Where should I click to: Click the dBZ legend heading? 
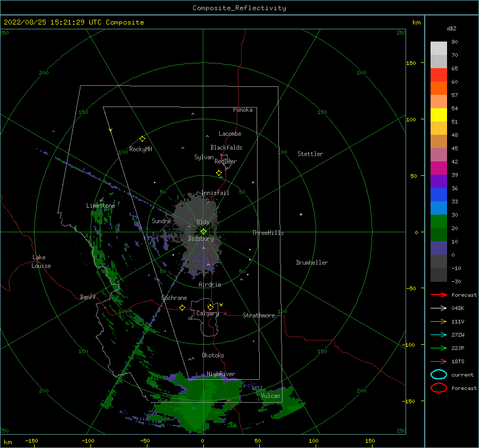[451, 28]
